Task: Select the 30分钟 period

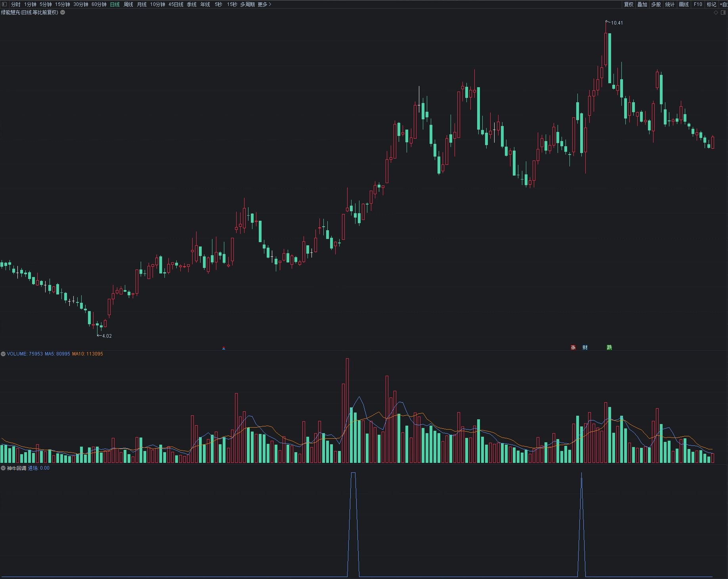Action: coord(81,4)
